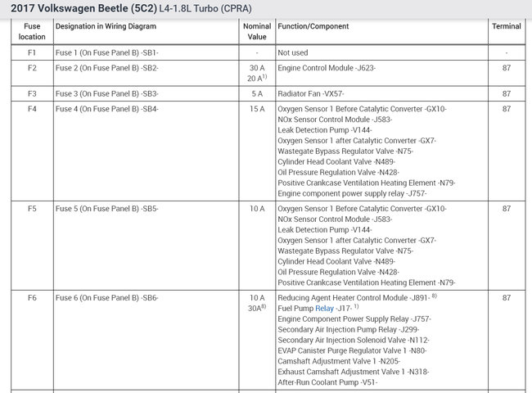This screenshot has height=393, width=532.
Task: Select fuse location cell F1
Action: (x=32, y=52)
